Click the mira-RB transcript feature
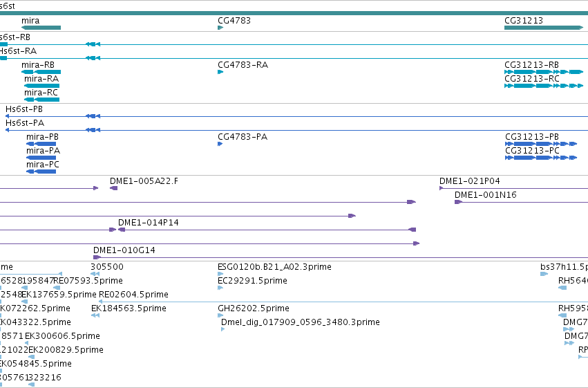Image resolution: width=588 pixels, height=388 pixels. point(41,72)
